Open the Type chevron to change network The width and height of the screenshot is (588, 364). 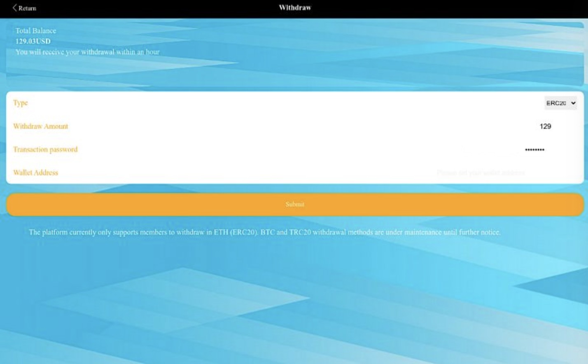tap(573, 103)
